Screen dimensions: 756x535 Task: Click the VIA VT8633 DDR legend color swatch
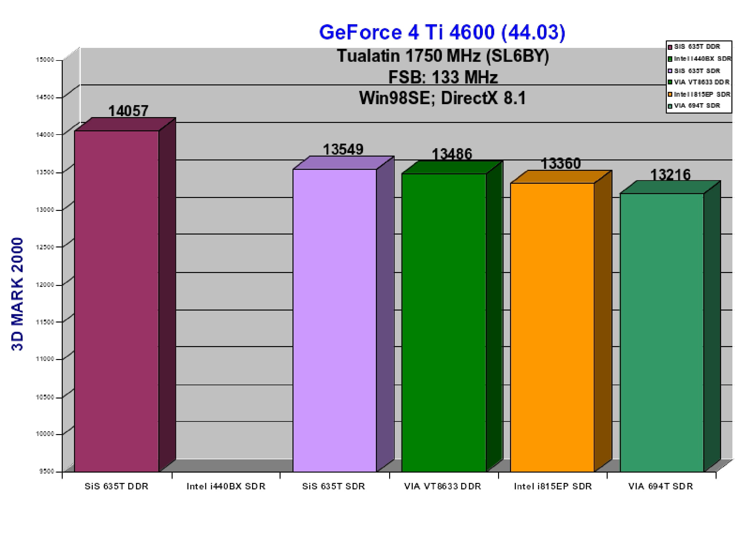670,82
